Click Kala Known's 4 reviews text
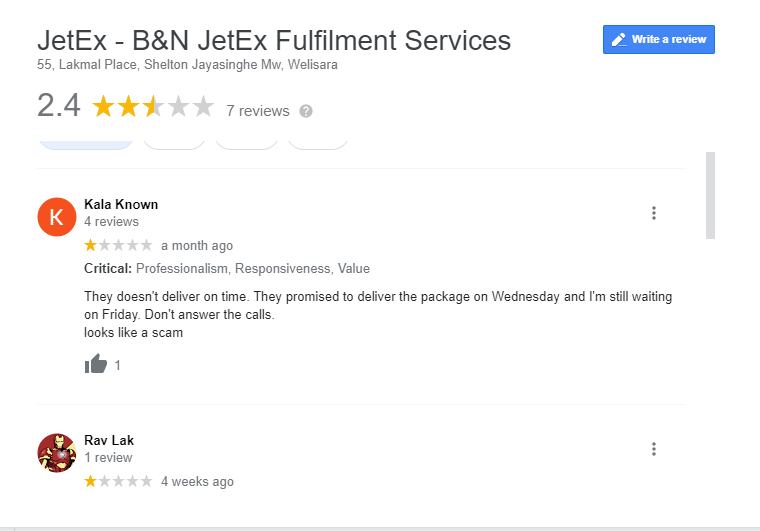 [111, 221]
